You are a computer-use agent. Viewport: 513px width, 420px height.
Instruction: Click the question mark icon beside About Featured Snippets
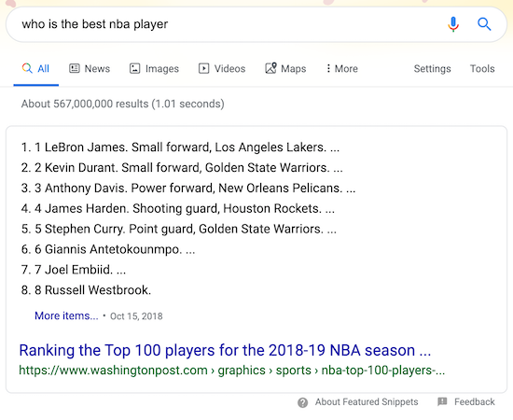(302, 402)
